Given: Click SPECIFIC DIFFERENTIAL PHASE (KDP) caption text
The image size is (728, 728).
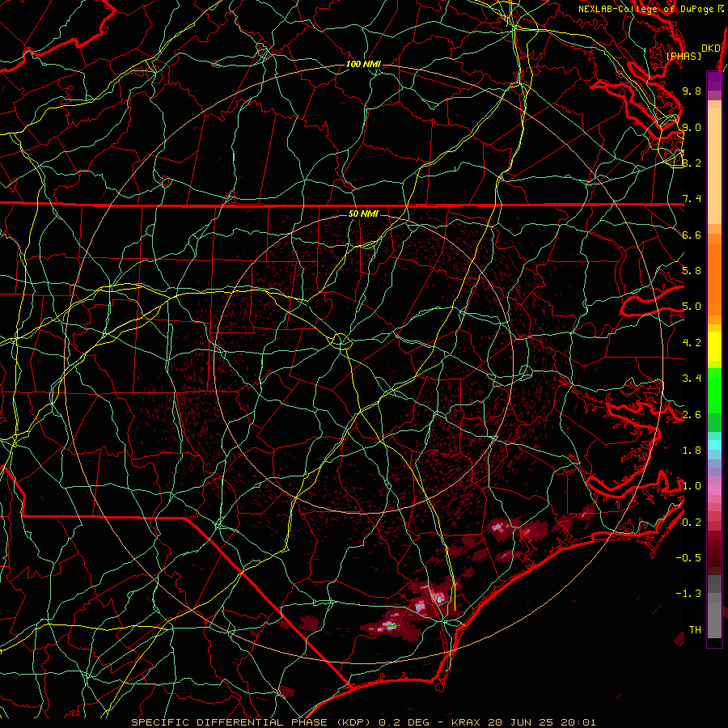Looking at the screenshot, I should coord(252,722).
